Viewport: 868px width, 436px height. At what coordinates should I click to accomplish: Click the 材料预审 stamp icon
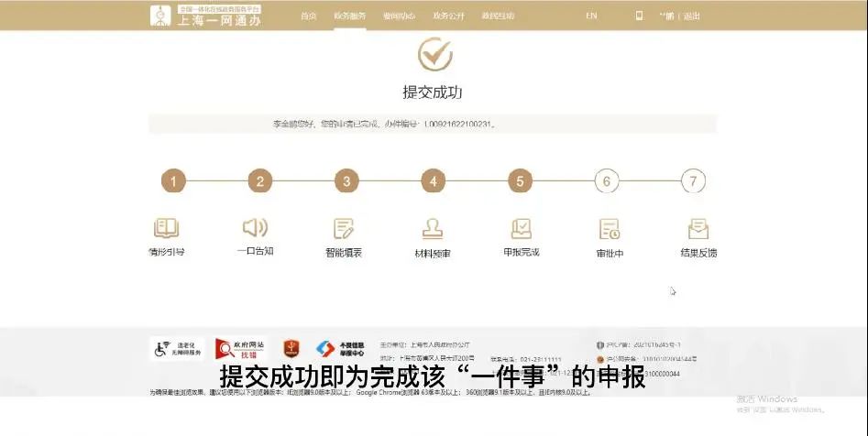(432, 228)
